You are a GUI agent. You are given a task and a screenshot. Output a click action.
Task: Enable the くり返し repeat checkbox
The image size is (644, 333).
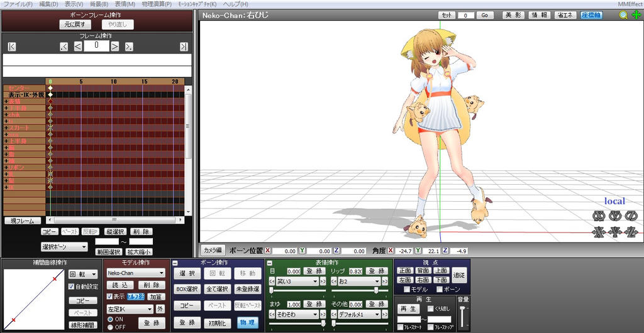430,308
